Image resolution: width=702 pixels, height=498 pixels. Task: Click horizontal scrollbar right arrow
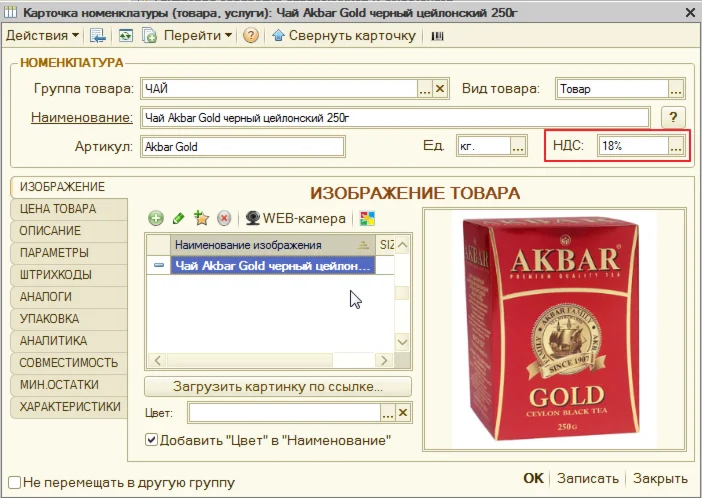(x=384, y=361)
